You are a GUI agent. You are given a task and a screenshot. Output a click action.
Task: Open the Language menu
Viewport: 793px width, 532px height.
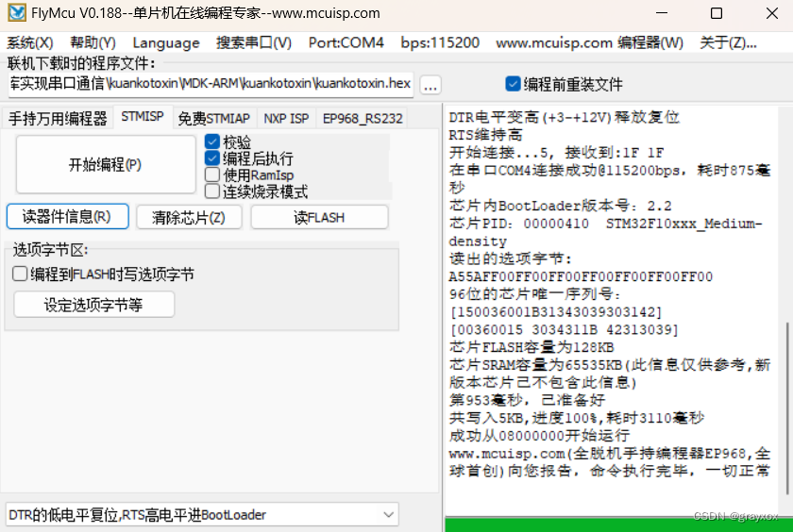click(166, 42)
